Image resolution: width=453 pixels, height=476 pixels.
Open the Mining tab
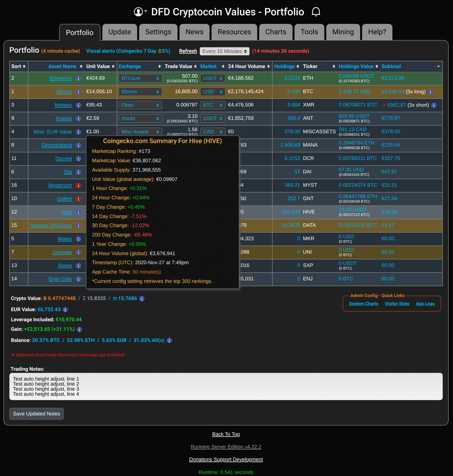(x=343, y=32)
